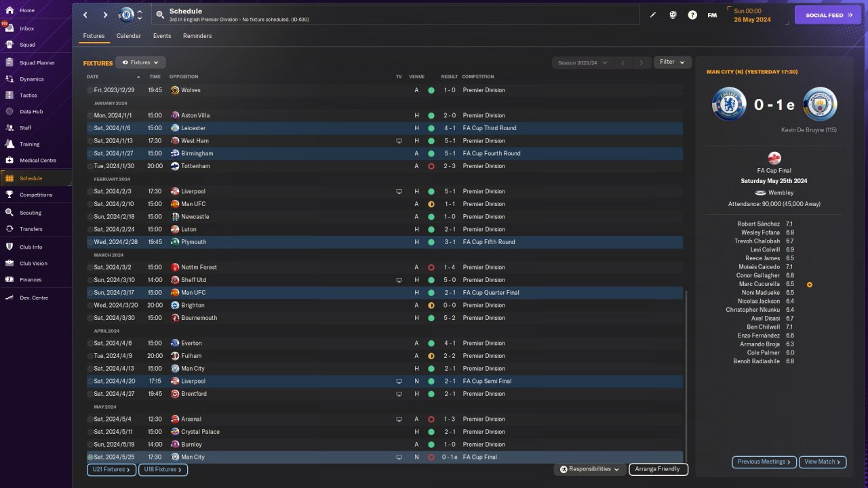Image resolution: width=868 pixels, height=488 pixels.
Task: Open Data Hub in sidebar
Action: point(31,111)
